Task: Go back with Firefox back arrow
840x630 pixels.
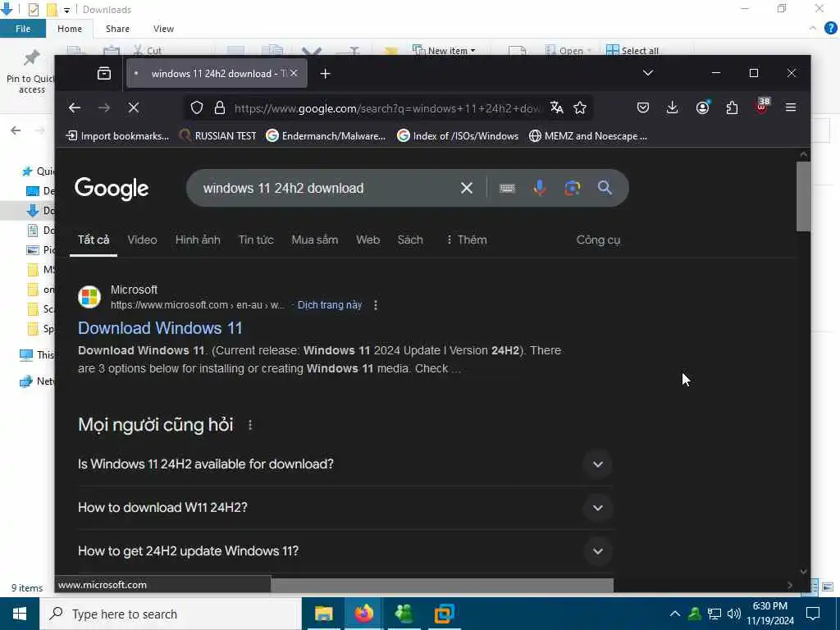Action: (x=75, y=107)
